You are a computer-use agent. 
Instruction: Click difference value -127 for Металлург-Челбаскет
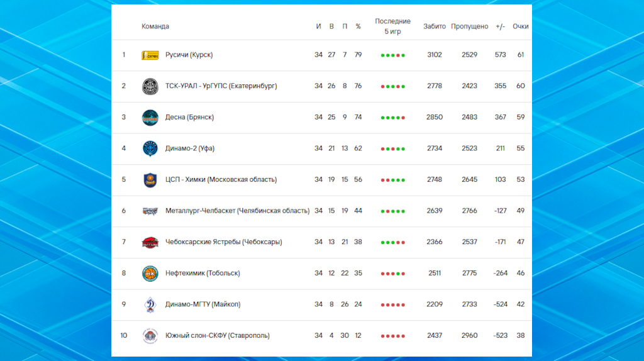point(500,211)
